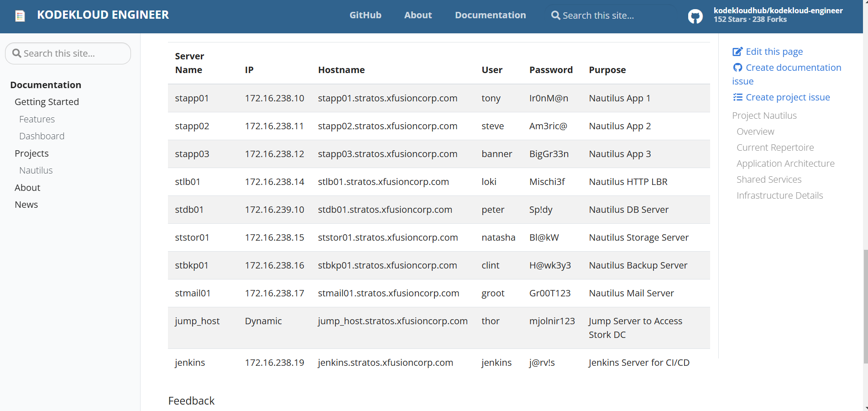The width and height of the screenshot is (868, 411).
Task: Click the magnifier icon in sidebar search
Action: 17,53
